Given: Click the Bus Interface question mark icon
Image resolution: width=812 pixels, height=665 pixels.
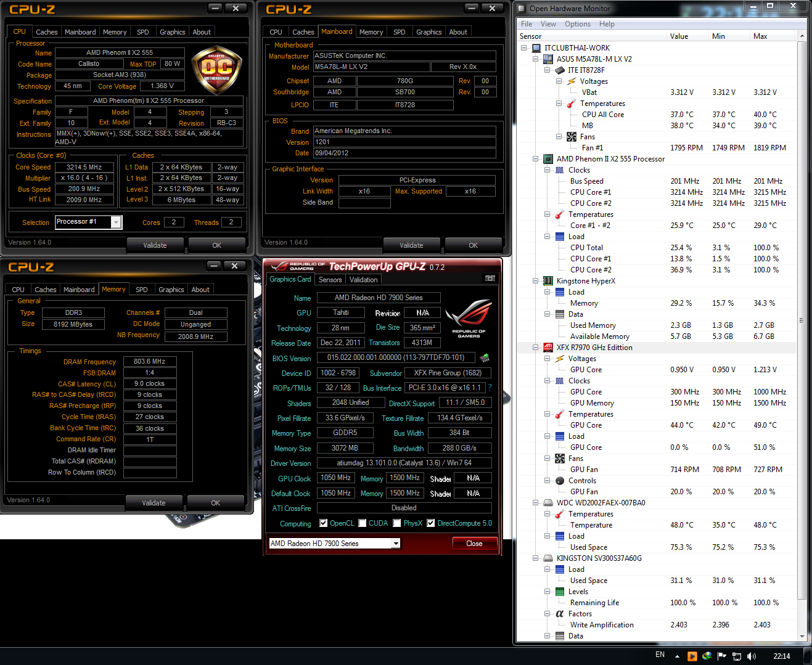Looking at the screenshot, I should [x=490, y=388].
